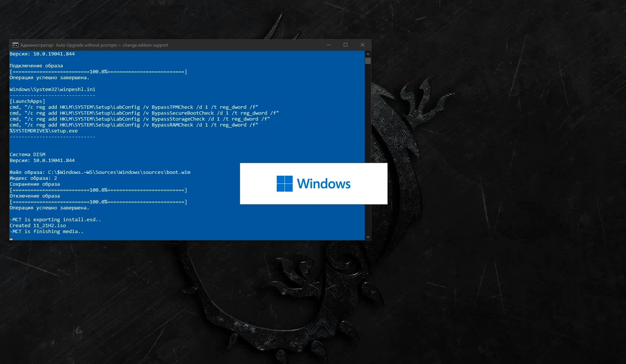The height and width of the screenshot is (364, 626).
Task: Click '-MCT is exporting install.esd..' line
Action: tap(55, 220)
